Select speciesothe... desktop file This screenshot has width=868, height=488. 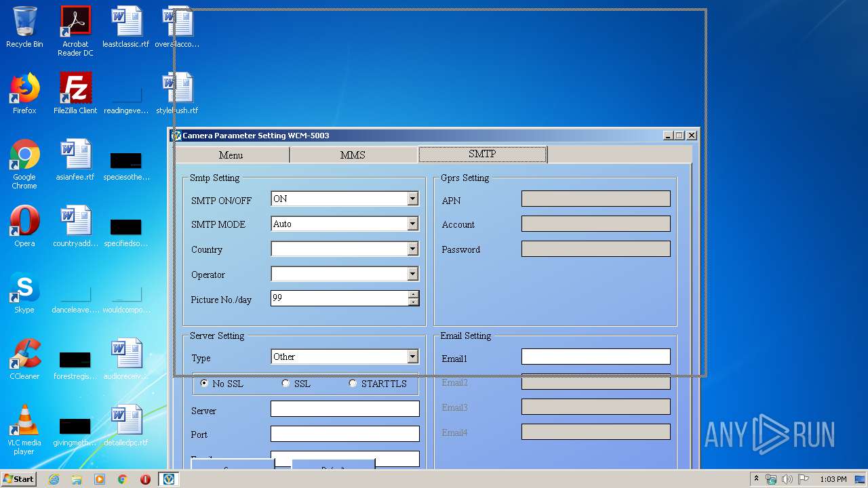point(126,165)
